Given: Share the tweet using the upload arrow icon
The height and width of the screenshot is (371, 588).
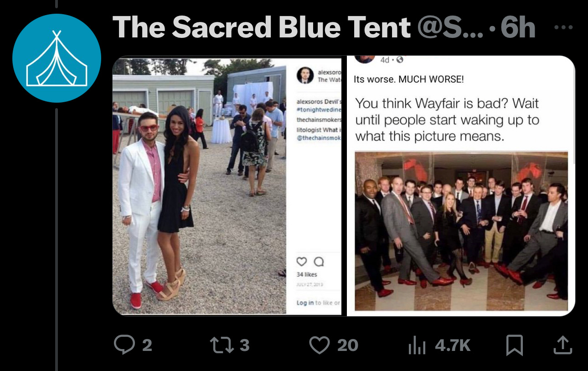Looking at the screenshot, I should tap(562, 345).
